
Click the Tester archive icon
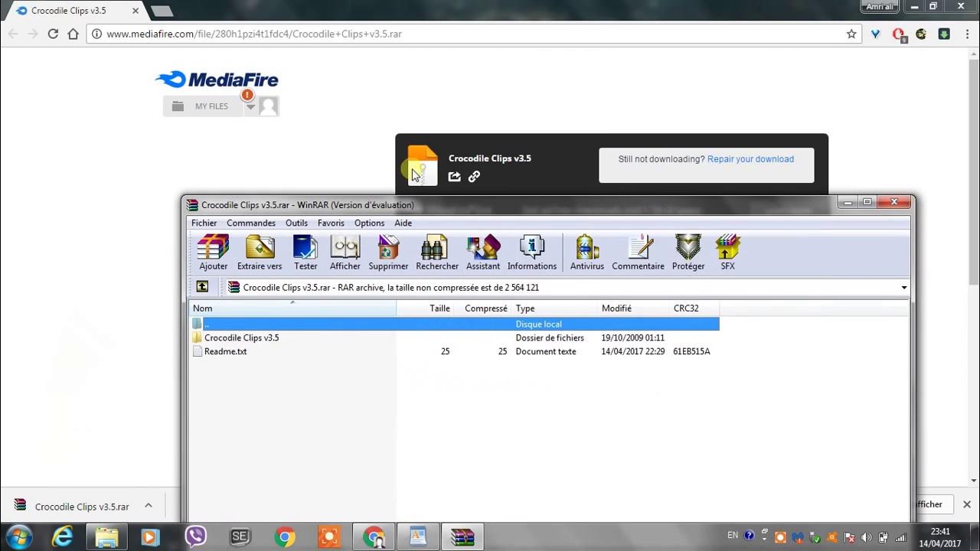coord(305,253)
